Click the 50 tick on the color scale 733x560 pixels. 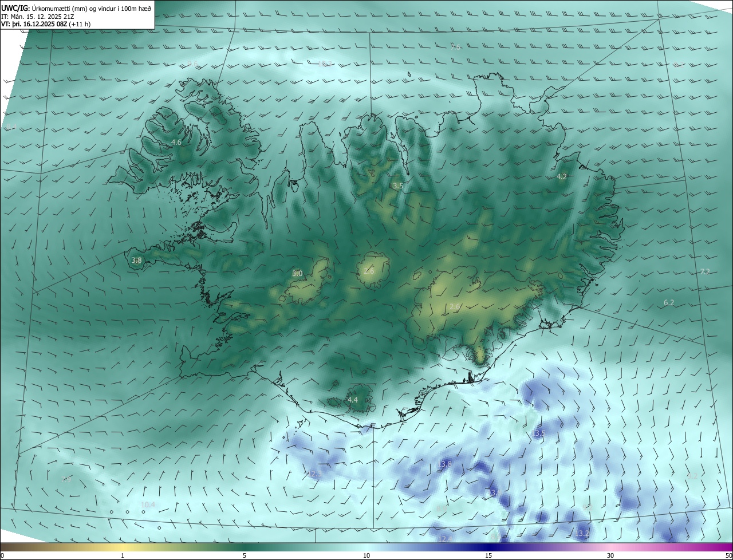[x=728, y=555]
